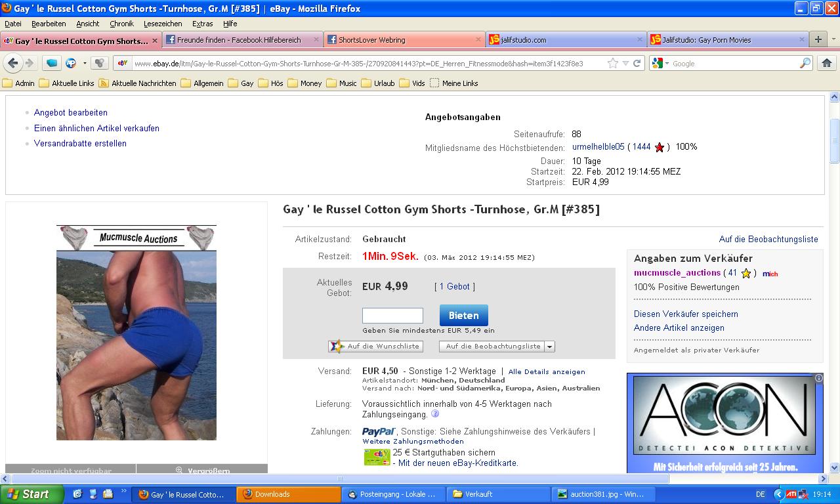Open the Lesezeichen menu
The image size is (840, 504).
pyautogui.click(x=163, y=24)
